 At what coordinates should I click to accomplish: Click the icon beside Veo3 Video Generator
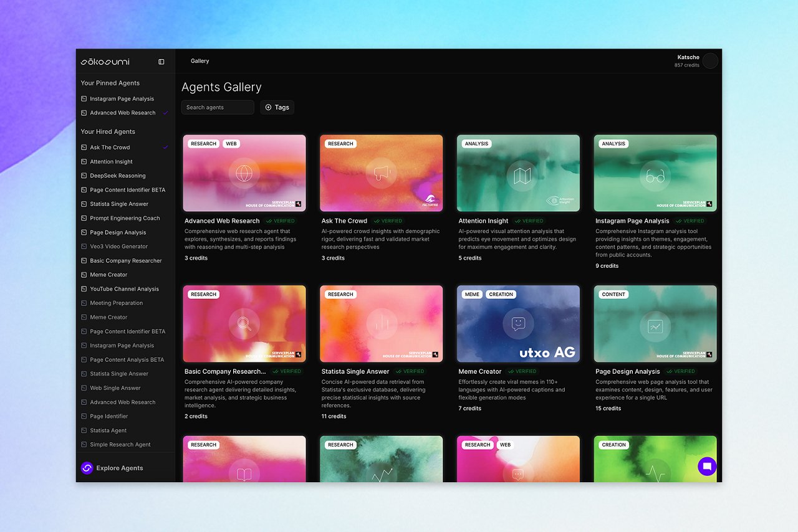click(84, 247)
